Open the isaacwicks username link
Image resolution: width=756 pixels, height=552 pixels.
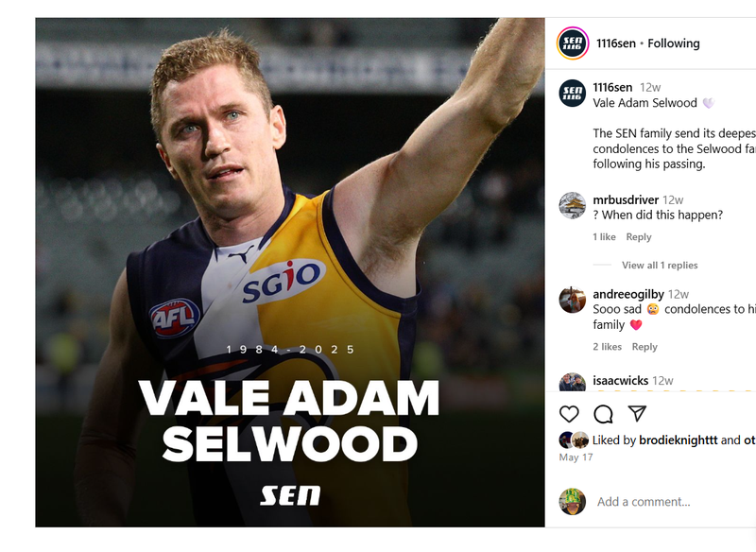621,380
